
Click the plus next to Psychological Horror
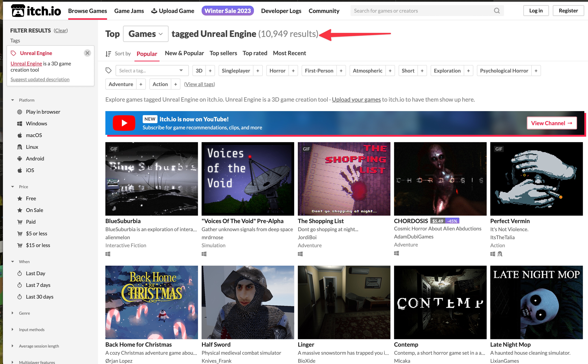(536, 71)
